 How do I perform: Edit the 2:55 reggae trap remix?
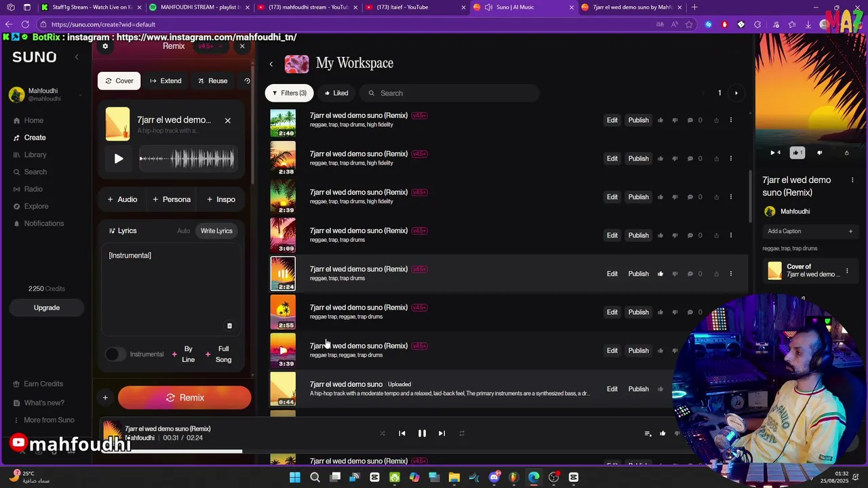[x=612, y=312]
